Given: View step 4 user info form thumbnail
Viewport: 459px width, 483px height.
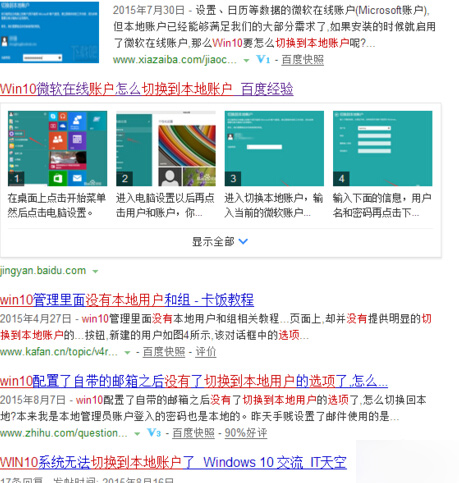Looking at the screenshot, I should 382,148.
